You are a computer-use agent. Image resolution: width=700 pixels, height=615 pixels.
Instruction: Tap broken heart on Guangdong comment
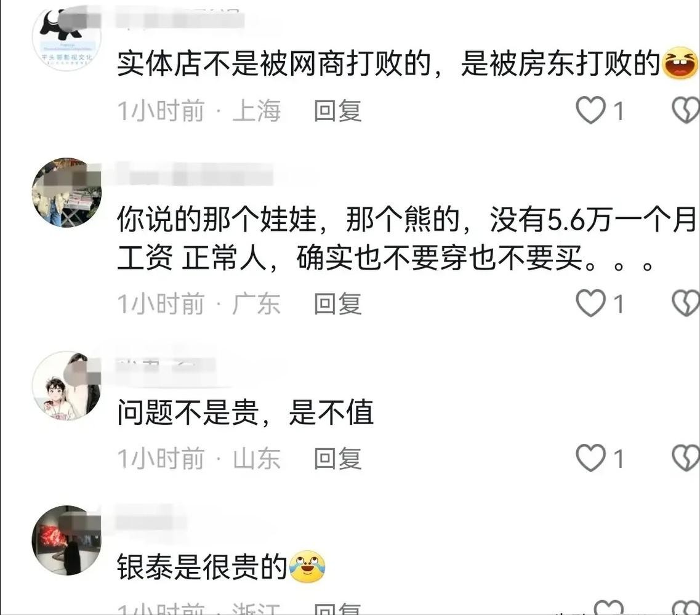686,303
